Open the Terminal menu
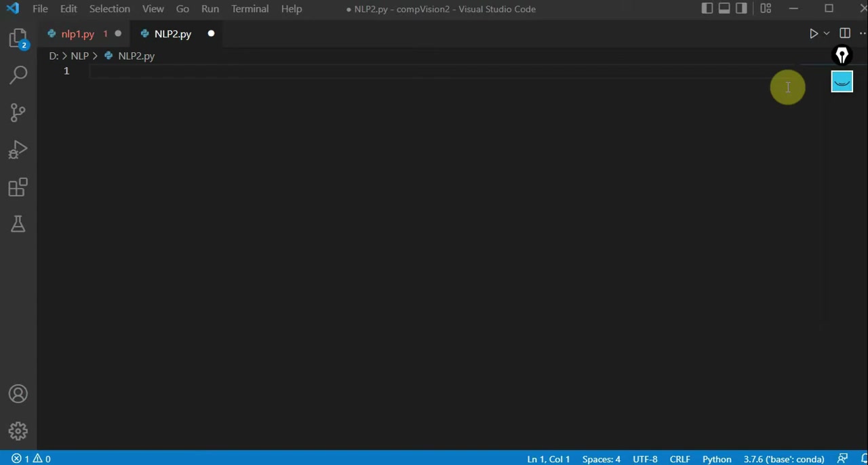868x465 pixels. click(x=250, y=9)
